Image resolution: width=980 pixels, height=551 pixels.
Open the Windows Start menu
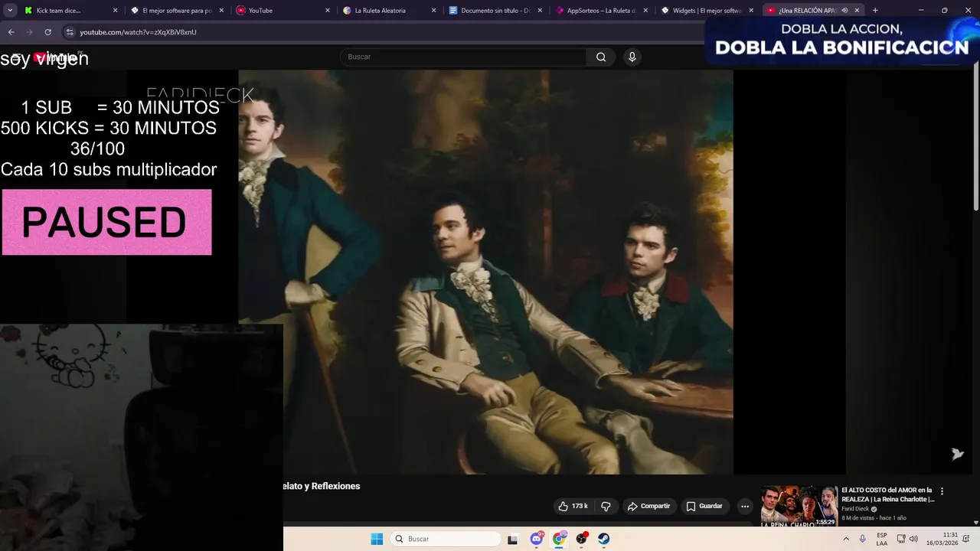coord(377,539)
